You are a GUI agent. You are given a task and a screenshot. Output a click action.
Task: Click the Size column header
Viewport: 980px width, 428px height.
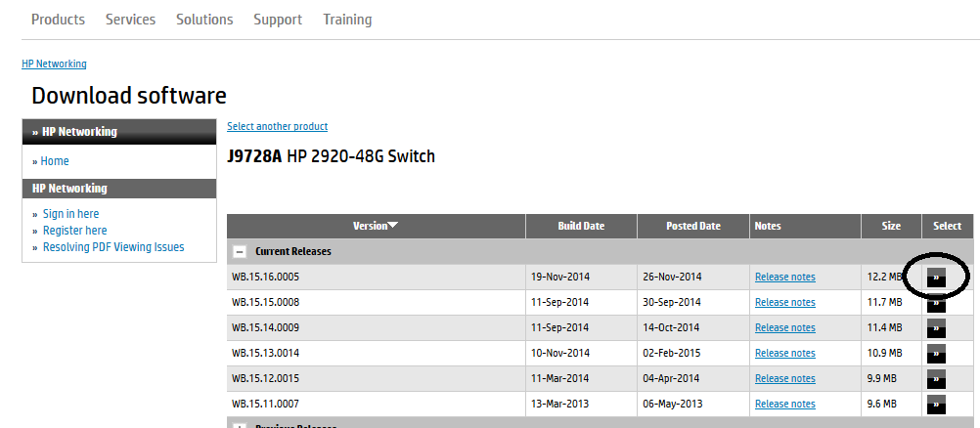tap(891, 226)
